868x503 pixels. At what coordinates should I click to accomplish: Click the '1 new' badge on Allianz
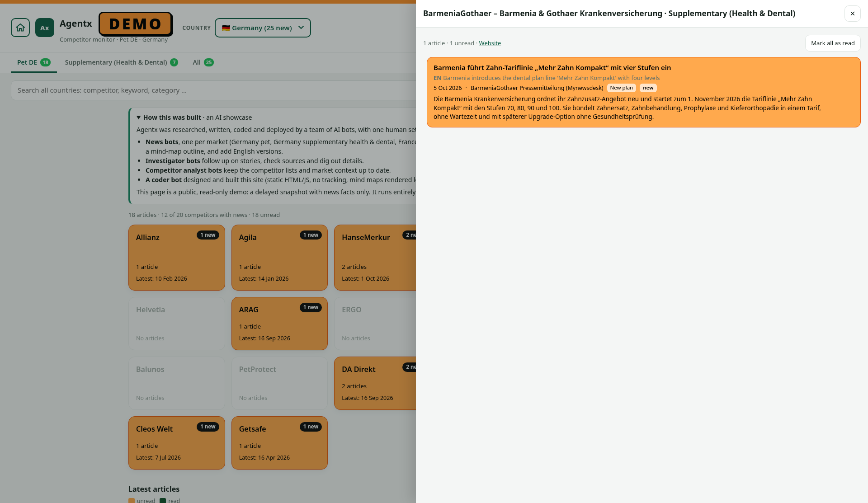point(208,235)
